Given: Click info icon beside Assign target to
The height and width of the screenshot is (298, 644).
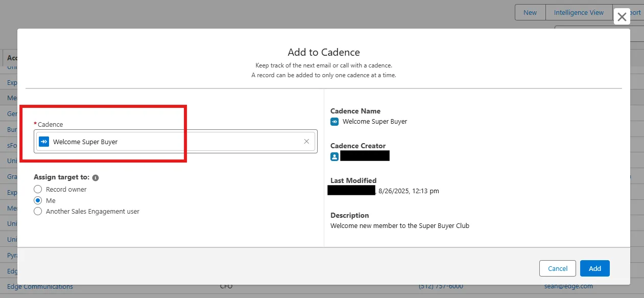Looking at the screenshot, I should click(x=96, y=178).
